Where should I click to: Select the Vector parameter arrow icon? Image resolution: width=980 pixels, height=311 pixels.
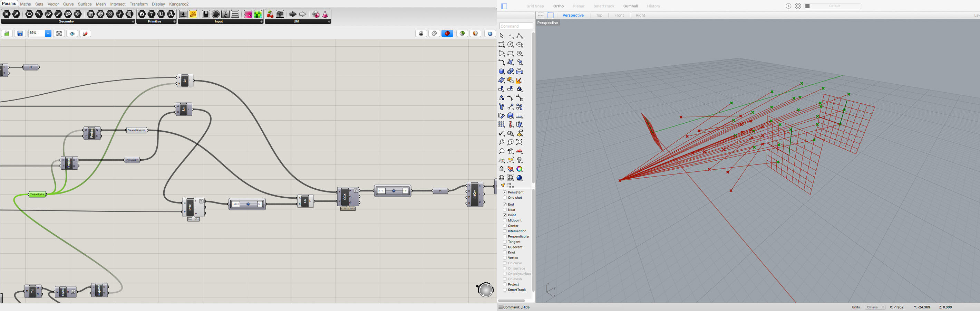pos(16,14)
